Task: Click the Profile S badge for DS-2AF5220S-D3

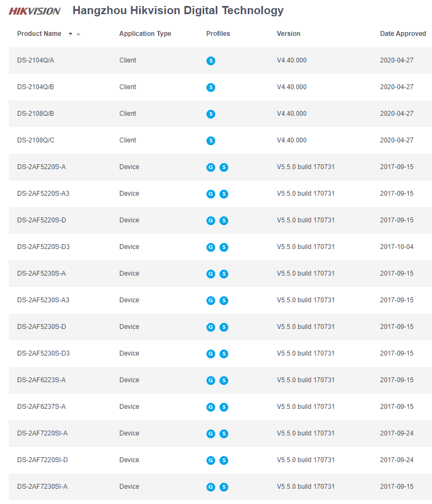Action: click(x=224, y=247)
